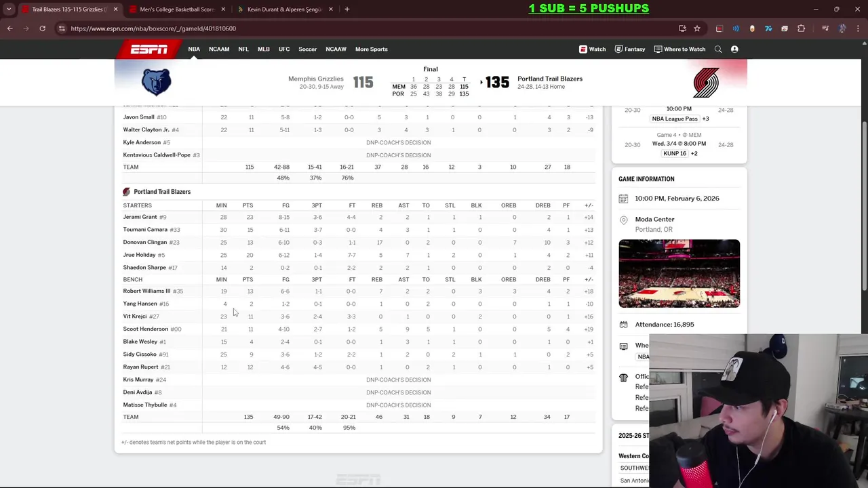Click the Portland Trail Blazers logo in header

pyautogui.click(x=706, y=83)
